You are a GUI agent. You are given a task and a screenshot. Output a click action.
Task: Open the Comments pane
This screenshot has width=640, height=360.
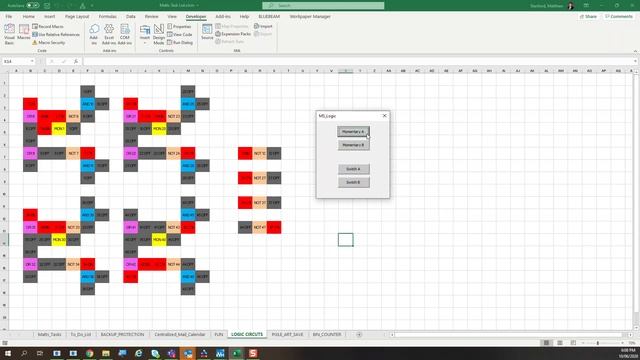[619, 17]
